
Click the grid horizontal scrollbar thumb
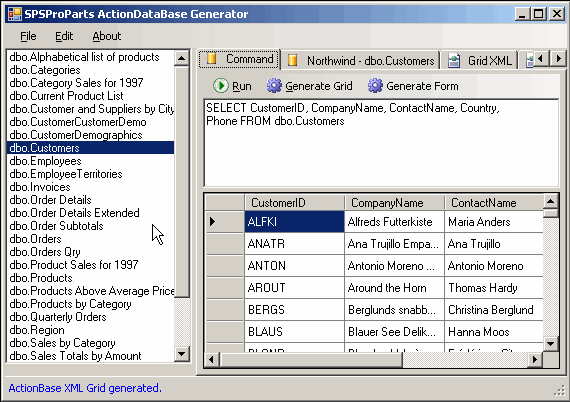coord(311,360)
